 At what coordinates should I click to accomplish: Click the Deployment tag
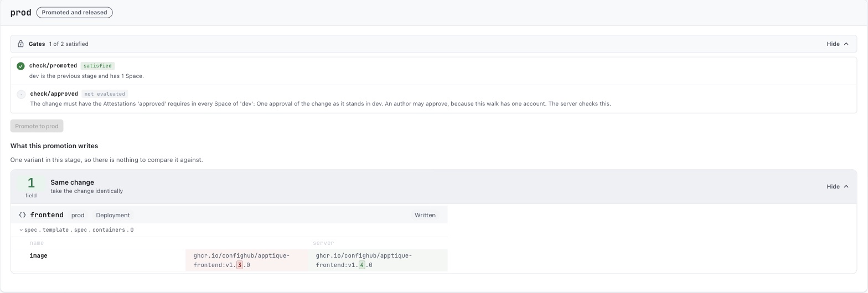(x=113, y=215)
